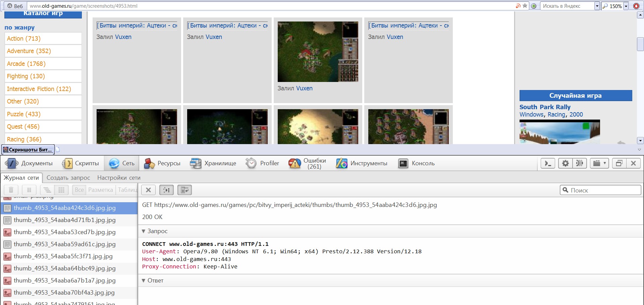Bookmark page with the star icon
Viewport: 644px width, 305px height.
pyautogui.click(x=525, y=6)
